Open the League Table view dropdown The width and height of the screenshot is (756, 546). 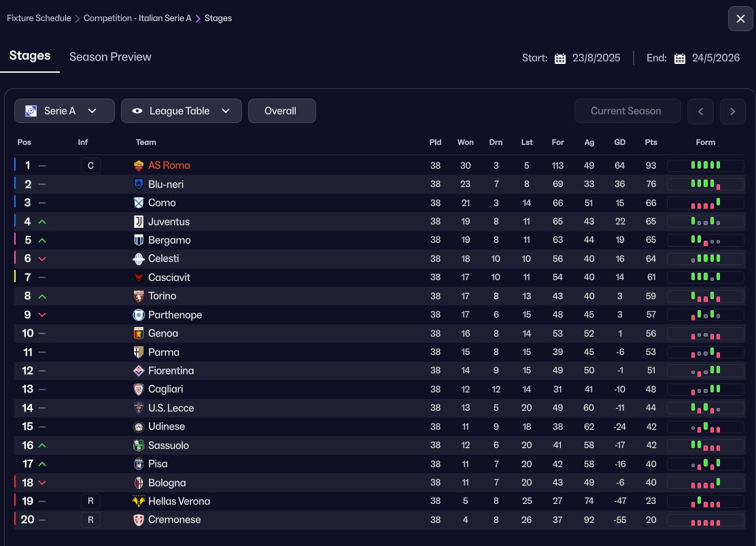coord(182,111)
